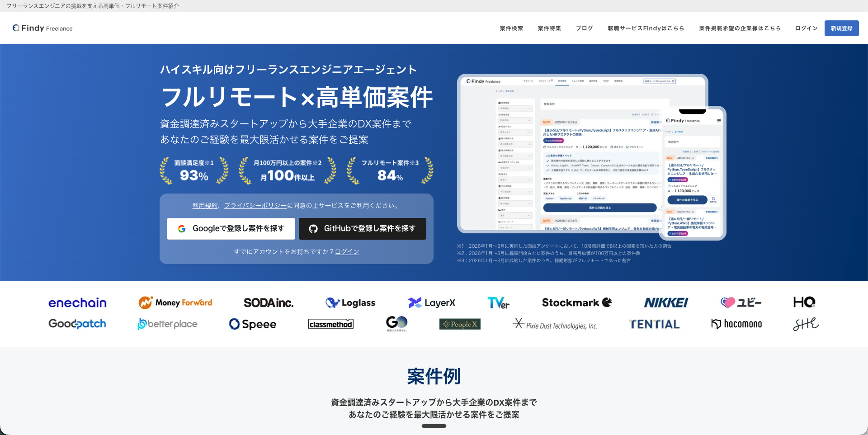Screen dimensions: 868x435
Task: Open the 案件検索 menu item
Action: [511, 28]
